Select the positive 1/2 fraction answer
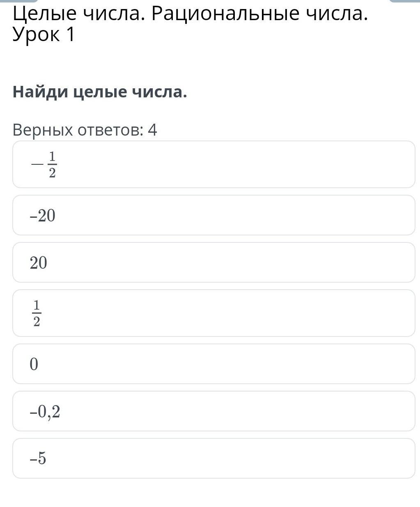Viewport: 420px width, 507px height. pyautogui.click(x=213, y=313)
